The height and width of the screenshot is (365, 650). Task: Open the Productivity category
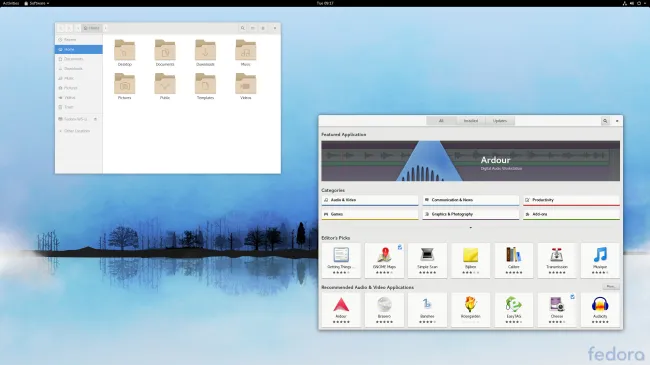click(x=571, y=200)
